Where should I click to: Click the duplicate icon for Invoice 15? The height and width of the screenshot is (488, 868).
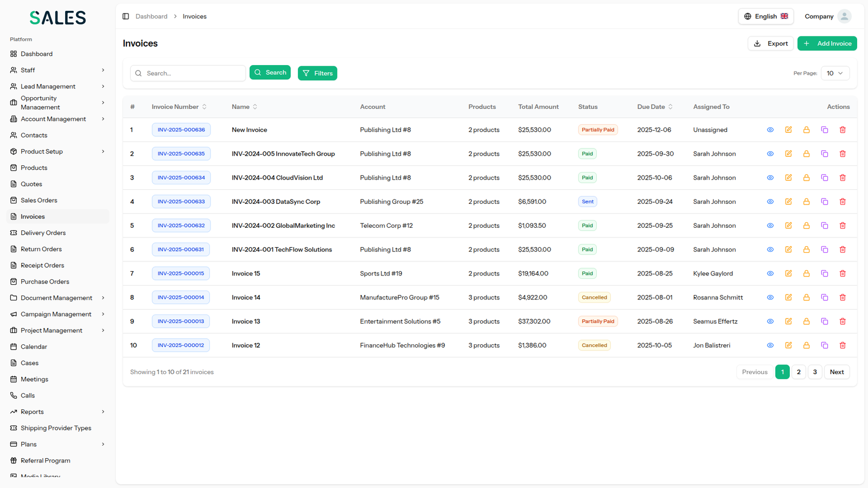(825, 273)
